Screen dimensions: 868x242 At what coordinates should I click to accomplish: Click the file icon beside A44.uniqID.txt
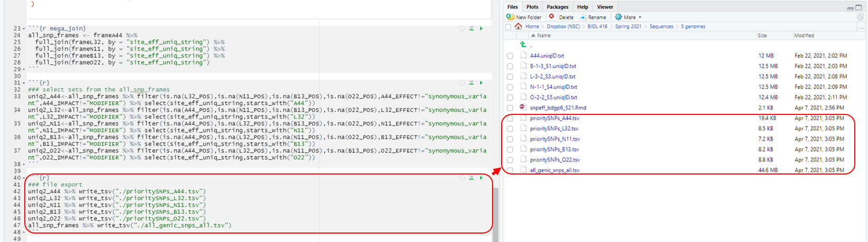point(523,55)
